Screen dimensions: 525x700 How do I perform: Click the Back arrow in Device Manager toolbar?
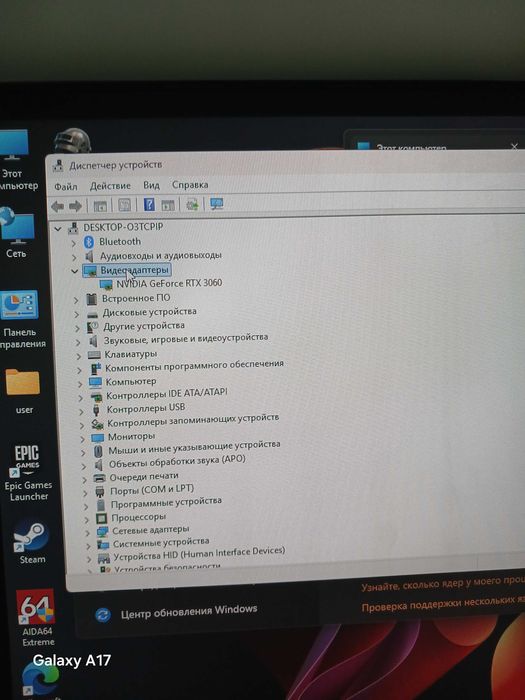(x=58, y=206)
